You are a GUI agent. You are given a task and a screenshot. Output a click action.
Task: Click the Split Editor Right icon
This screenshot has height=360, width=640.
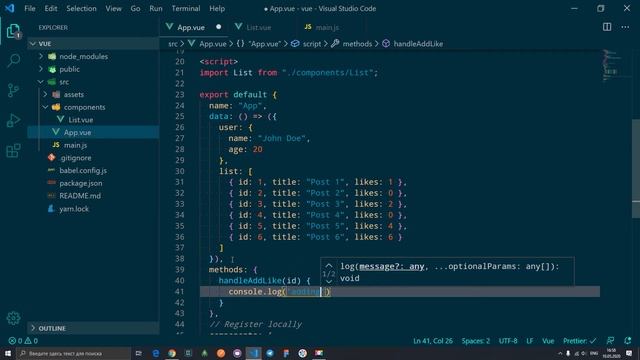click(607, 27)
